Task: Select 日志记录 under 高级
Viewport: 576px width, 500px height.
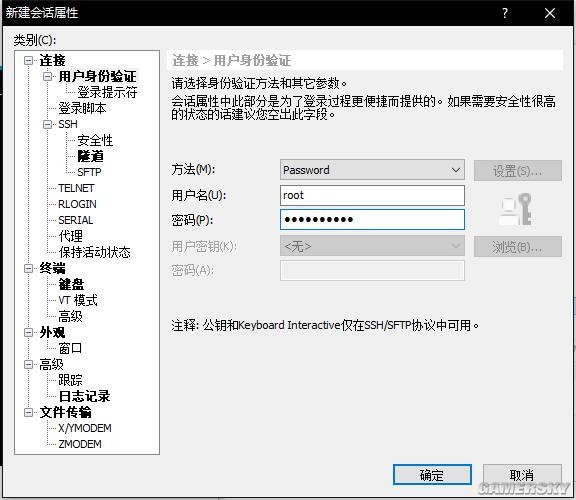Action: (84, 396)
